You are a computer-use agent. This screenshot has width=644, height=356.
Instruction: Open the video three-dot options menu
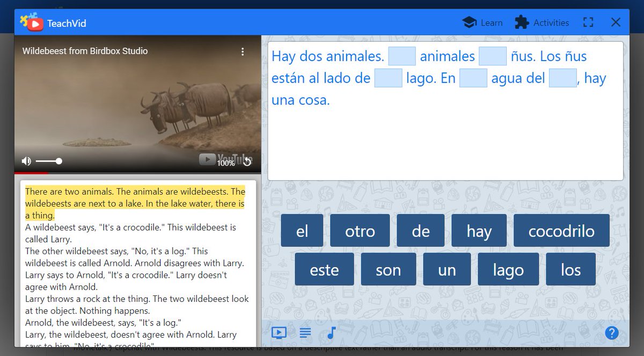click(243, 51)
